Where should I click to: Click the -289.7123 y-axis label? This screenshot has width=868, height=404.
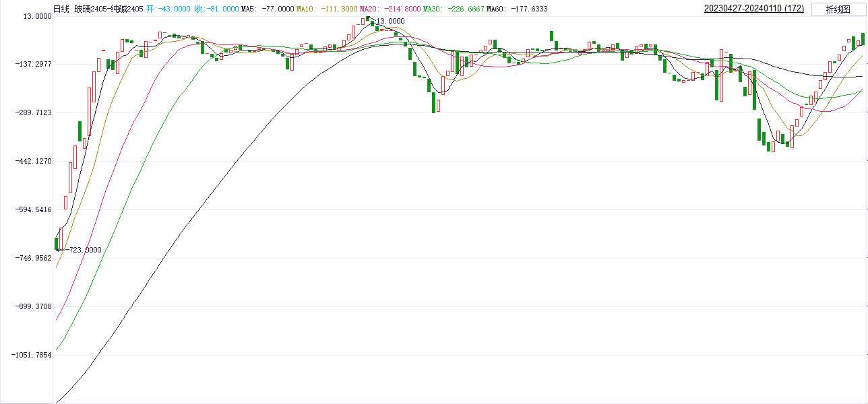tap(32, 112)
